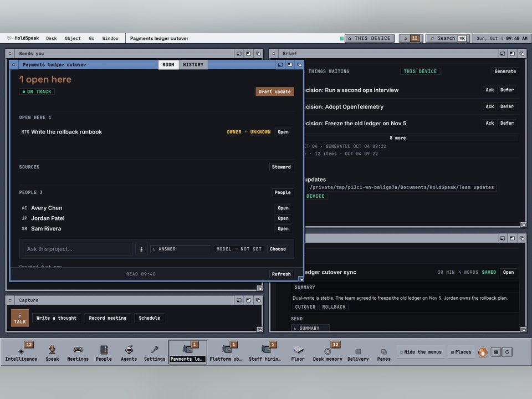Screen dimensions: 532x399
Task: Open Desk memory in the dock
Action: click(x=328, y=352)
